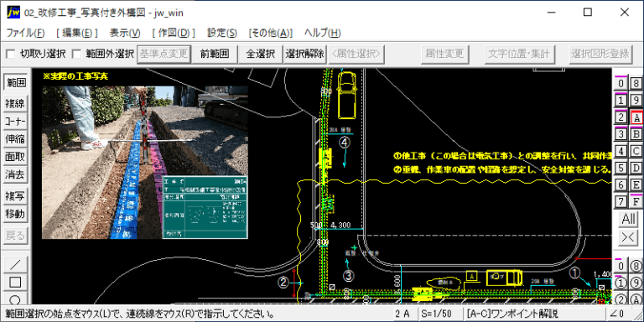Toggle layer B in the layer panel
The height and width of the screenshot is (322, 644).
(x=636, y=134)
